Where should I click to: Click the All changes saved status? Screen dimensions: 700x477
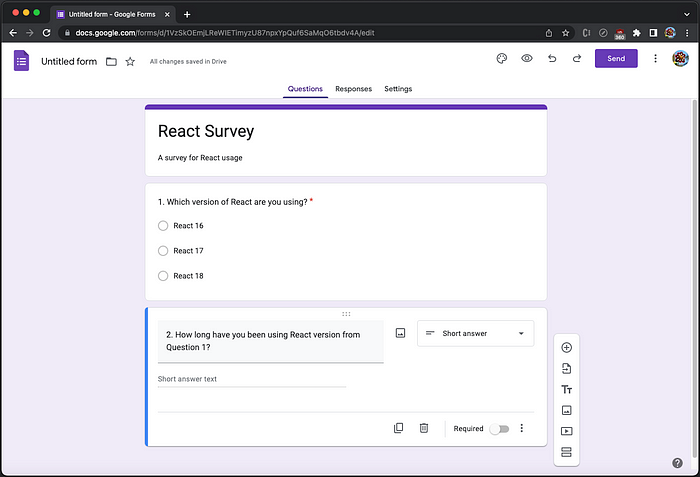[x=188, y=62]
